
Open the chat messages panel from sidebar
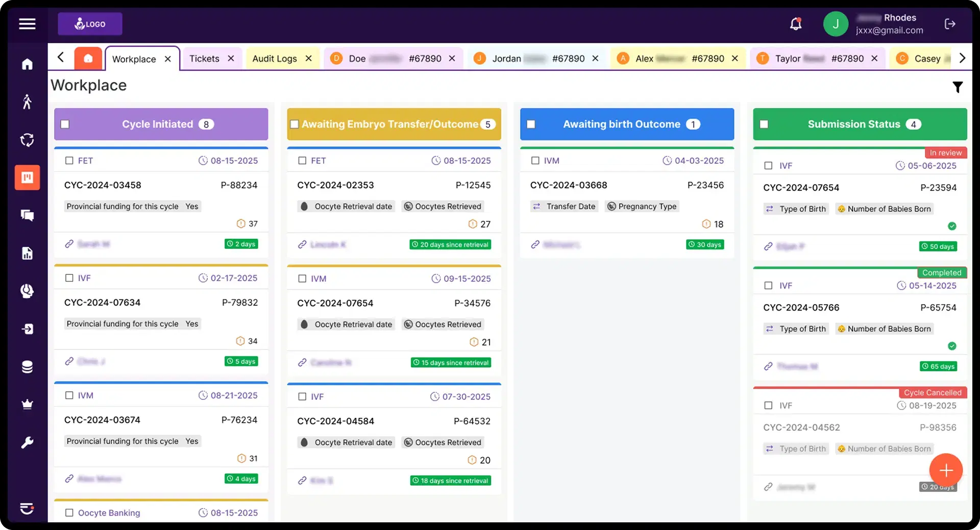pyautogui.click(x=27, y=215)
